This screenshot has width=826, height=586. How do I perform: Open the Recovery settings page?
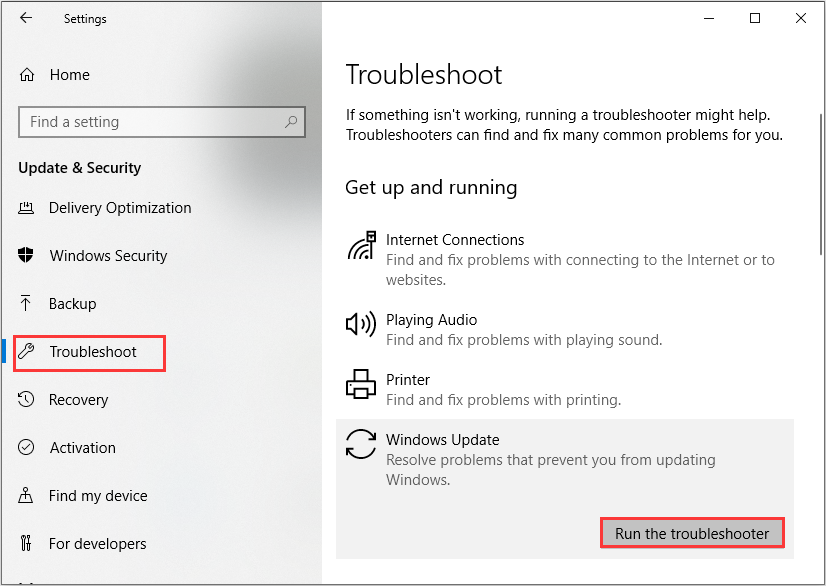[x=78, y=400]
